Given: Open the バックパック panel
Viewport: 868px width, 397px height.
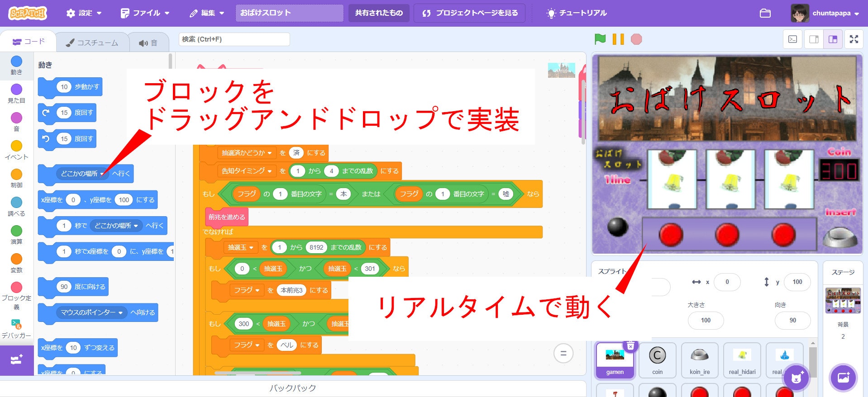Looking at the screenshot, I should click(293, 388).
